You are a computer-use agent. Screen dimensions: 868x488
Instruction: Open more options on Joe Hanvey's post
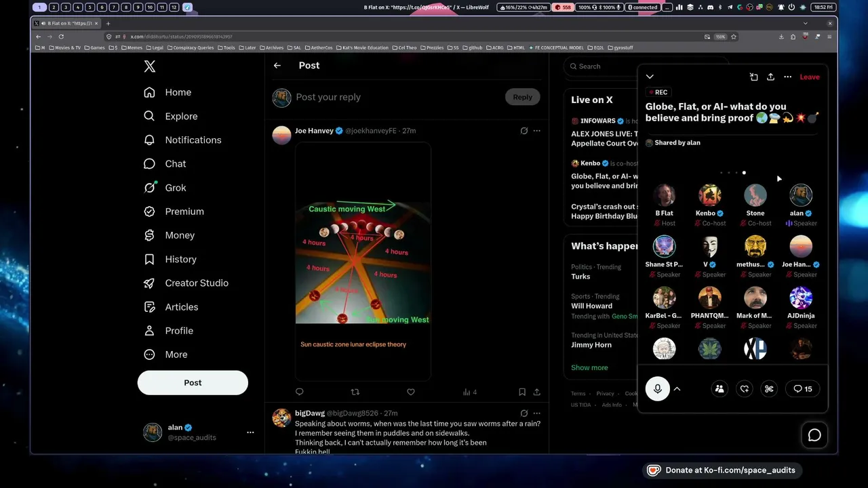tap(537, 131)
